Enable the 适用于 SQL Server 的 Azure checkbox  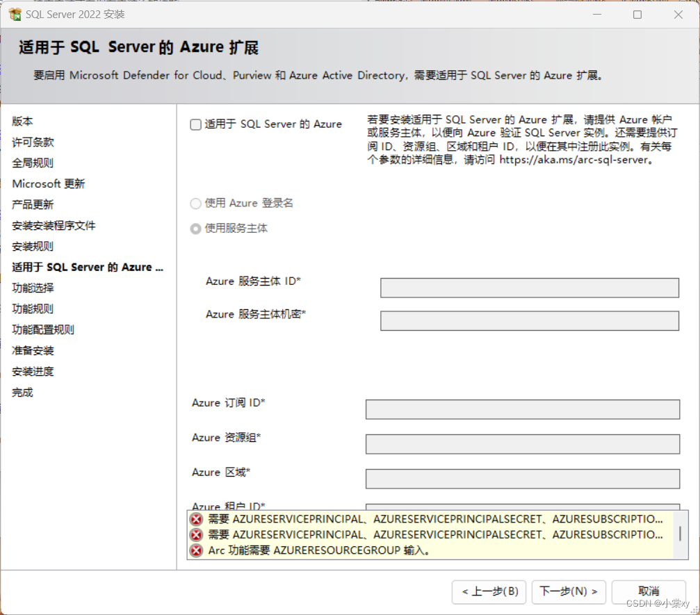pos(195,124)
